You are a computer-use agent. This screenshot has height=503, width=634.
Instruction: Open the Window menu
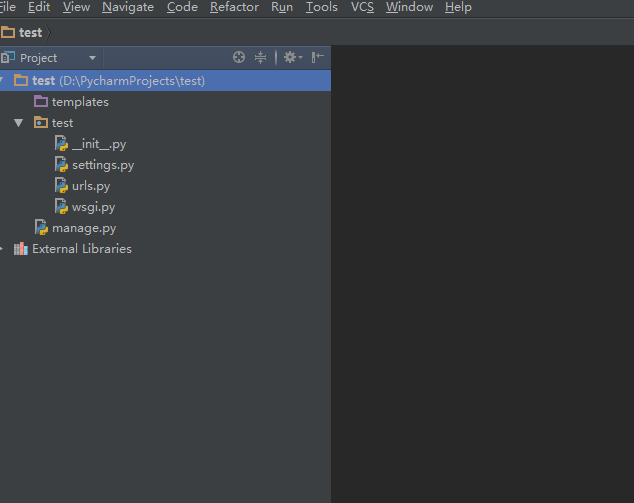point(409,7)
